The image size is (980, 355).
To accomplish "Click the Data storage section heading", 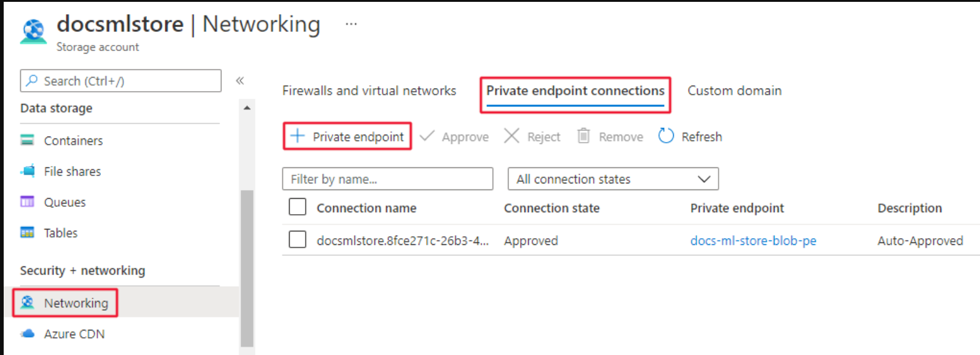I will click(56, 108).
